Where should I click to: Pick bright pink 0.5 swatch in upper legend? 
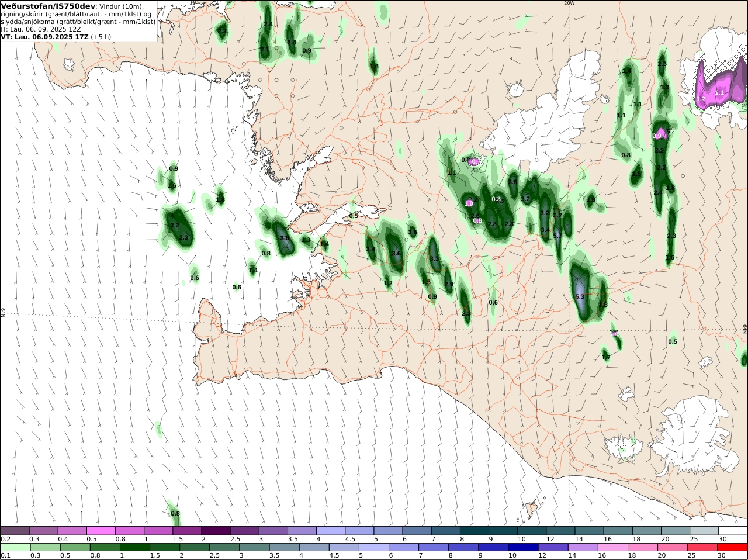tap(101, 531)
